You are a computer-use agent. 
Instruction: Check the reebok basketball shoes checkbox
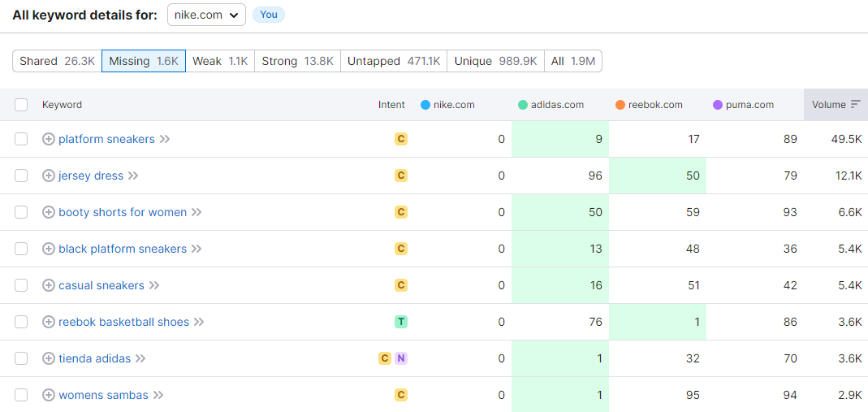pyautogui.click(x=21, y=322)
